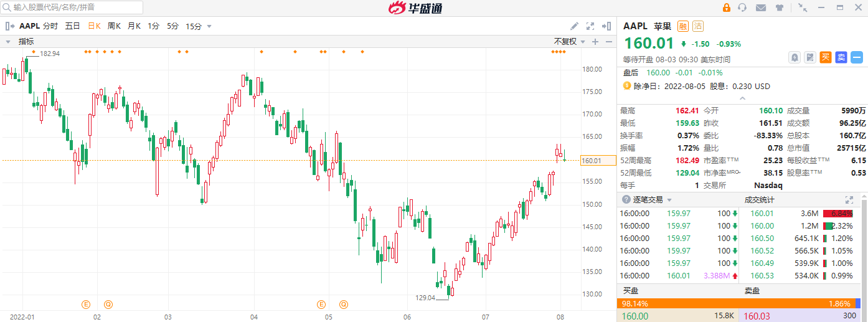The height and width of the screenshot is (322, 868).
Task: Open the 成交统计 section header
Action: 760,200
